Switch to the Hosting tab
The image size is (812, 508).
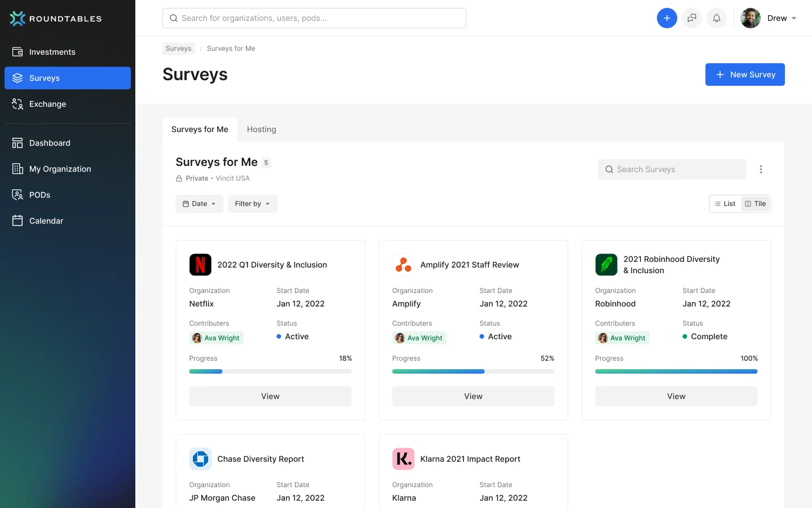pyautogui.click(x=262, y=129)
